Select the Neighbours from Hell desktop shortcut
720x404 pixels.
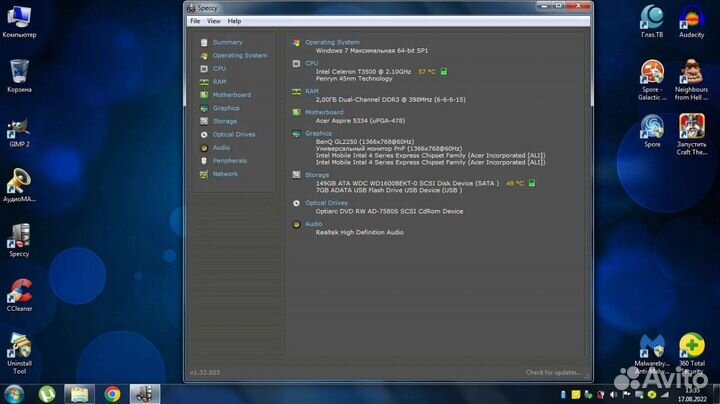click(x=692, y=80)
